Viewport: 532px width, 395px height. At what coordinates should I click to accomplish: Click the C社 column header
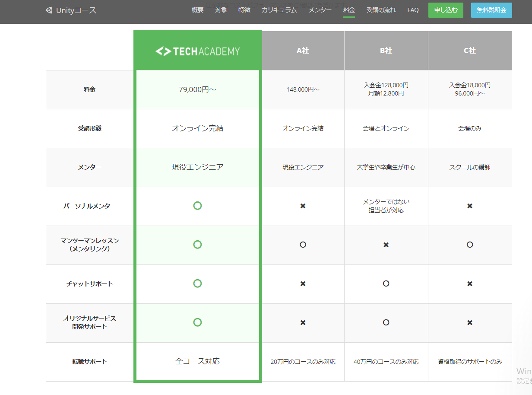[x=470, y=51]
